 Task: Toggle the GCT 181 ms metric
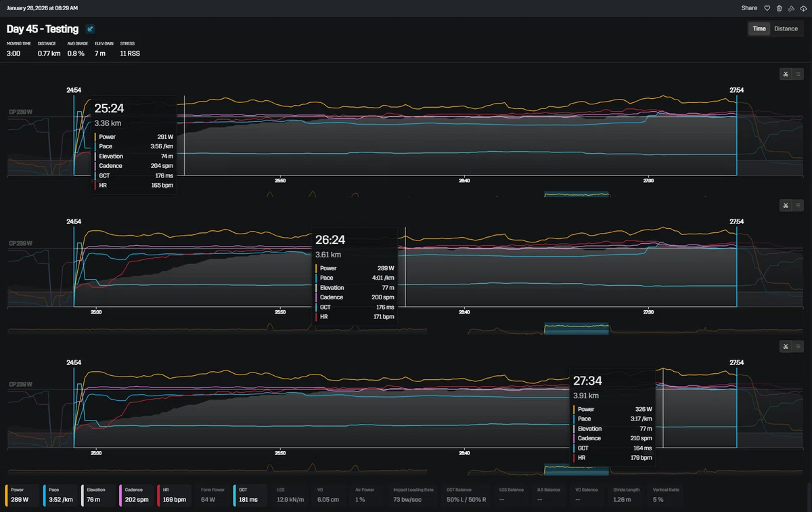pos(250,495)
